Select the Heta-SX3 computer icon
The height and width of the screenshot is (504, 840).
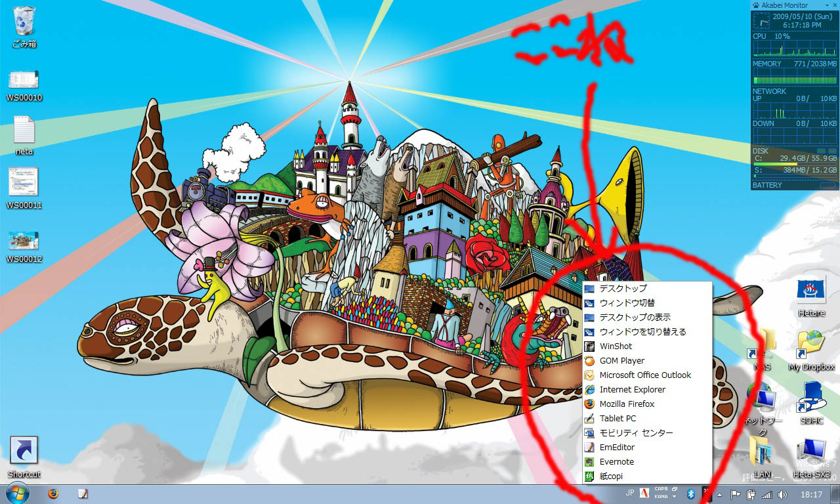[811, 457]
